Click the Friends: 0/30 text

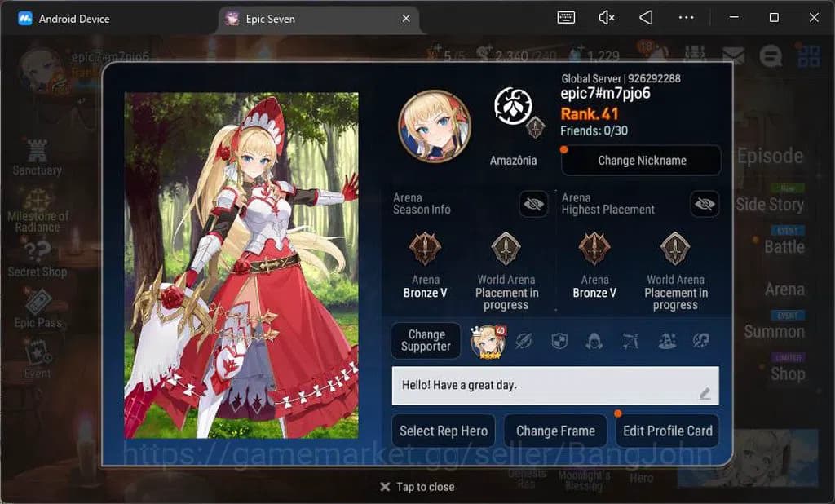coord(594,130)
